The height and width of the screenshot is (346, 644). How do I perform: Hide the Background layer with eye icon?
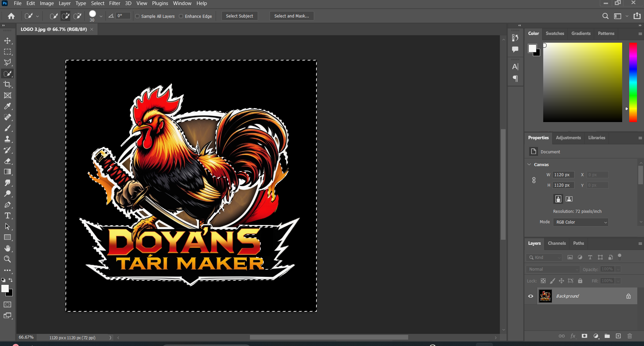(x=531, y=296)
